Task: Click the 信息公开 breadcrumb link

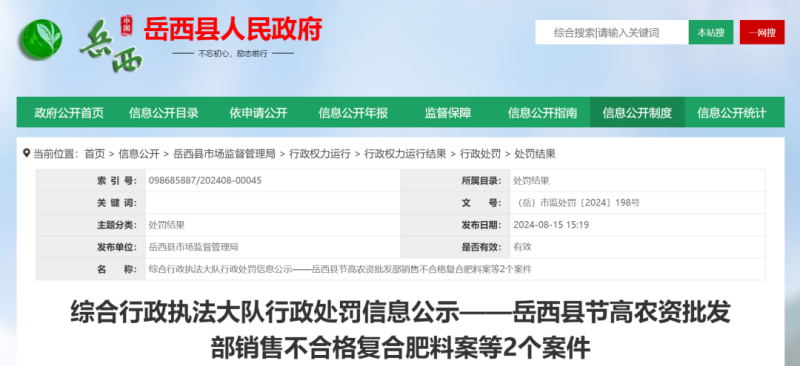Action: coord(139,154)
